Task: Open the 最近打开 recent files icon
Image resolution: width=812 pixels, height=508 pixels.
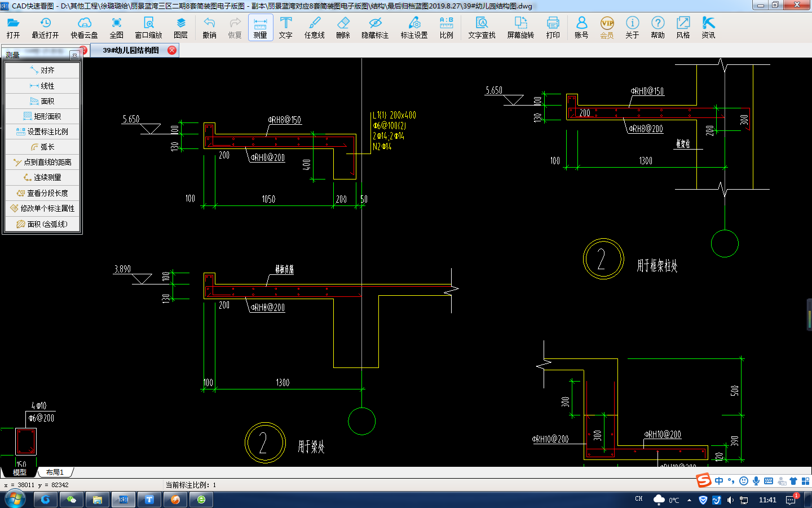Action: tap(45, 28)
